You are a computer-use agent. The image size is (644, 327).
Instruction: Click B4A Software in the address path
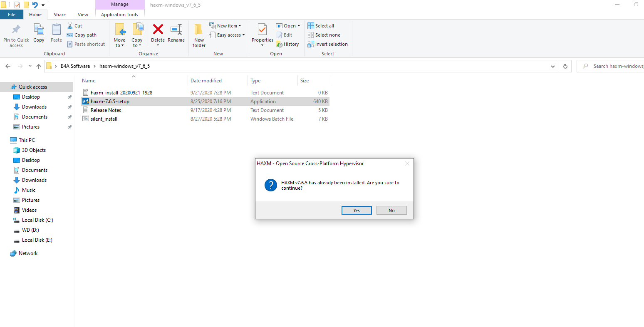pyautogui.click(x=75, y=66)
